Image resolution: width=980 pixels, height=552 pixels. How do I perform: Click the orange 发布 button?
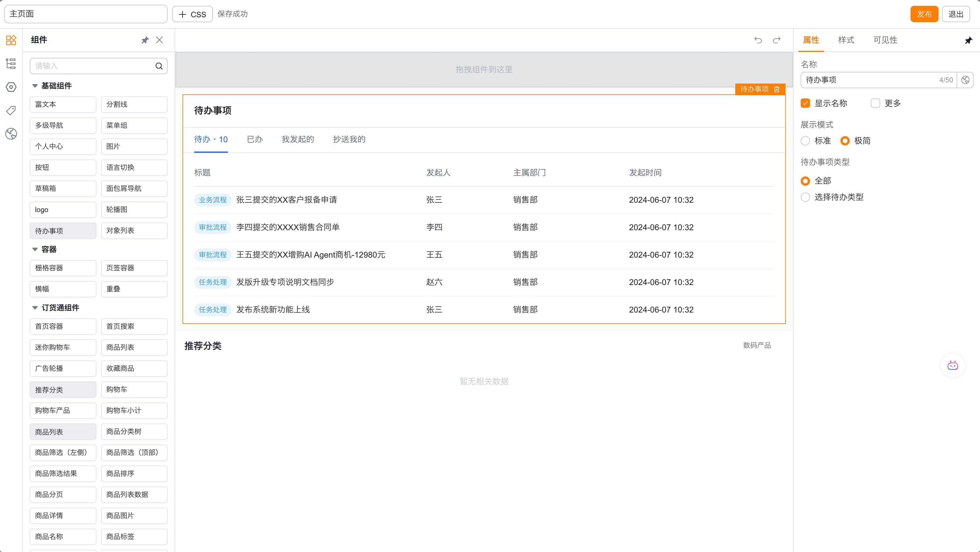[x=924, y=14]
